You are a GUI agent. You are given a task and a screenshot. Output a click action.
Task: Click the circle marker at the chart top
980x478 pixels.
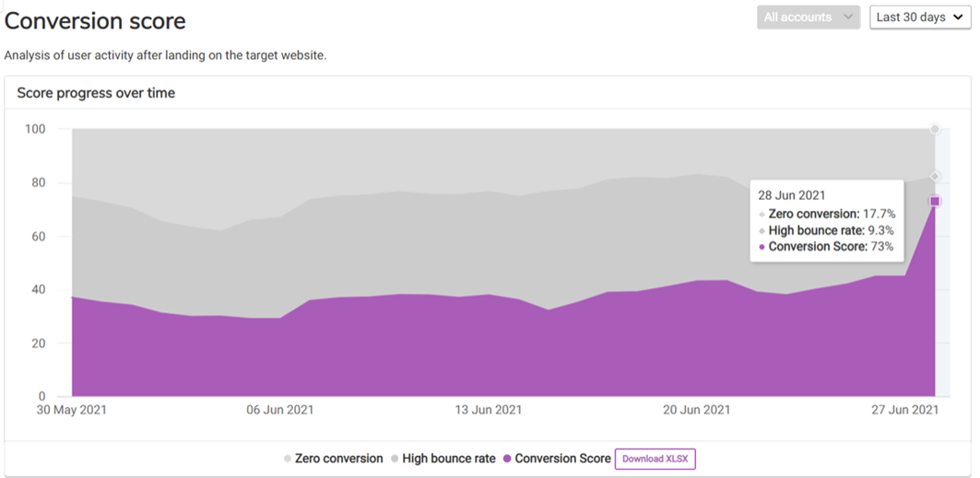click(x=935, y=129)
